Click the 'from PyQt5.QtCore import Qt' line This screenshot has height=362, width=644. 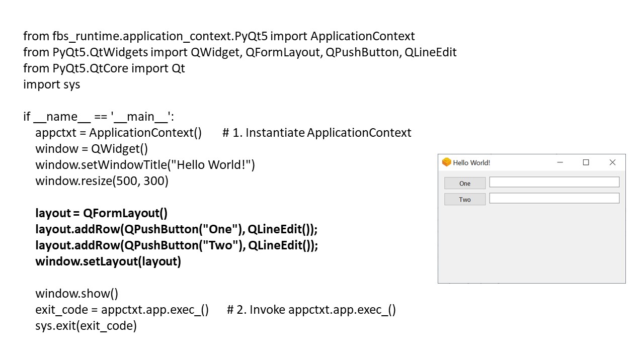104,68
